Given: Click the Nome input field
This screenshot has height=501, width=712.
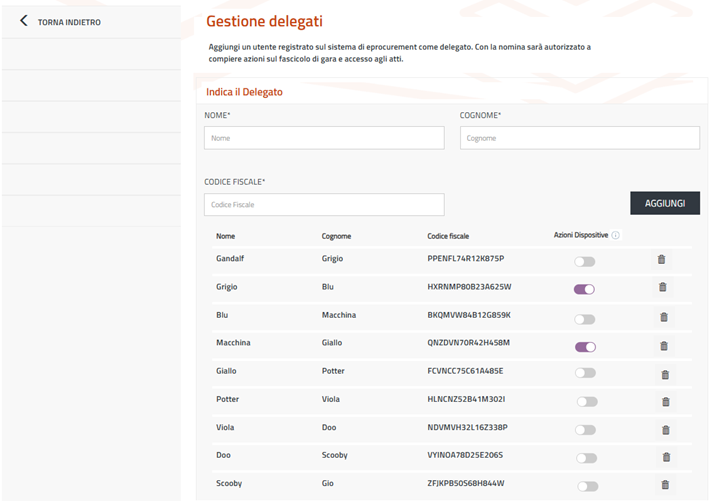Looking at the screenshot, I should (323, 138).
